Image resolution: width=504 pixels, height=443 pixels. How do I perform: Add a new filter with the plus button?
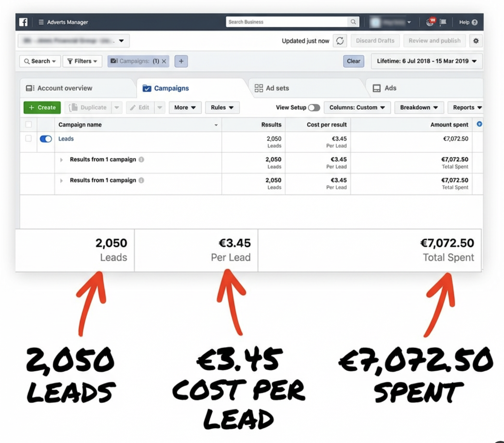pyautogui.click(x=181, y=61)
